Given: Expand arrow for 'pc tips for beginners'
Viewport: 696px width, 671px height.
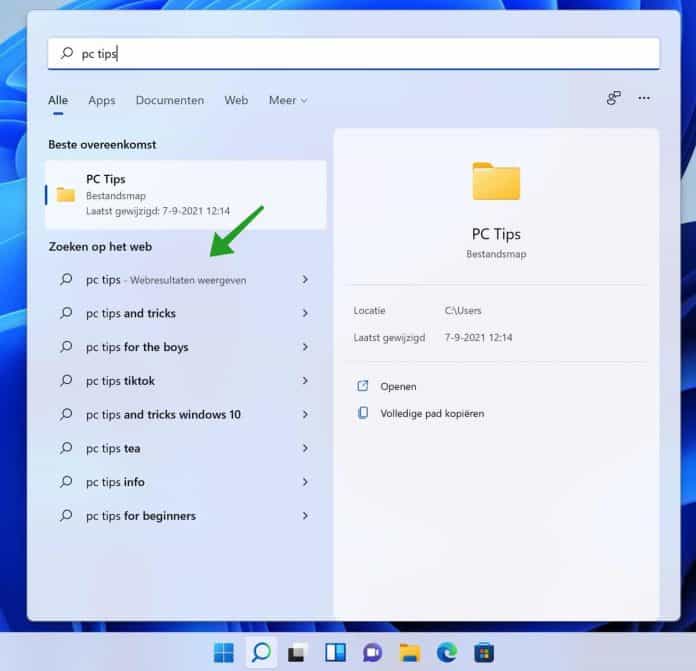Looking at the screenshot, I should pos(305,515).
